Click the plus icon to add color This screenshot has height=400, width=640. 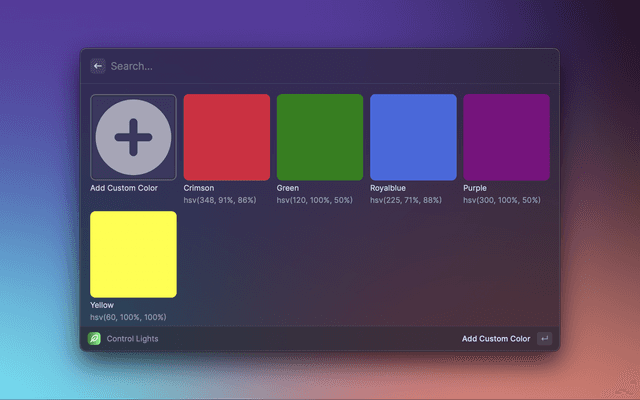133,137
